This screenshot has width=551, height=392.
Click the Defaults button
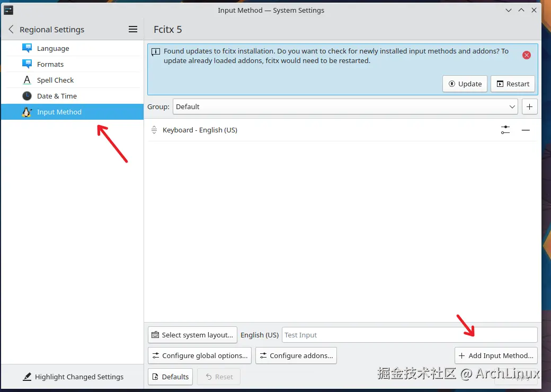[x=171, y=377]
